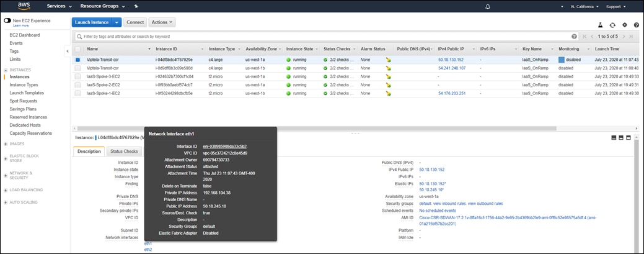Click the alarm icon for i-0d9dff8b3c09e586d
Screen dimensions: 644x254
(388, 68)
